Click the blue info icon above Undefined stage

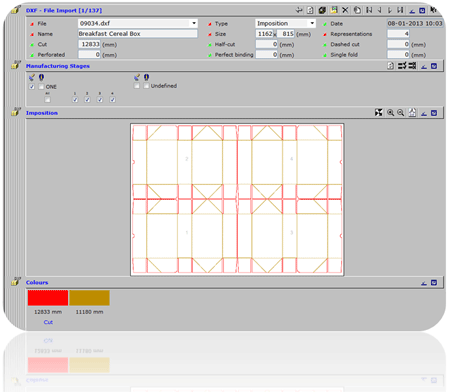click(x=146, y=77)
